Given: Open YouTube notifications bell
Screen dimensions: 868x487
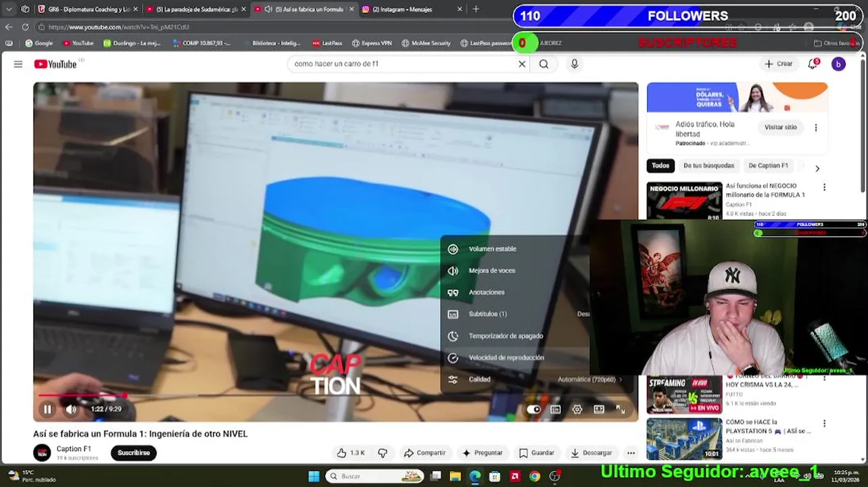Looking at the screenshot, I should (813, 64).
